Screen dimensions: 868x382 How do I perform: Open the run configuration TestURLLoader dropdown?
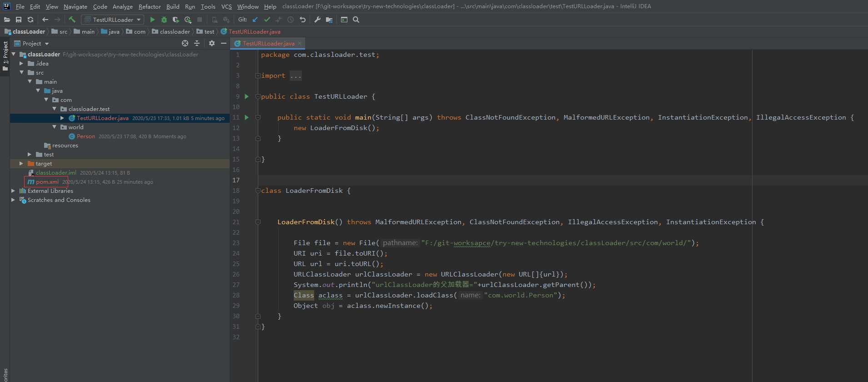[113, 20]
